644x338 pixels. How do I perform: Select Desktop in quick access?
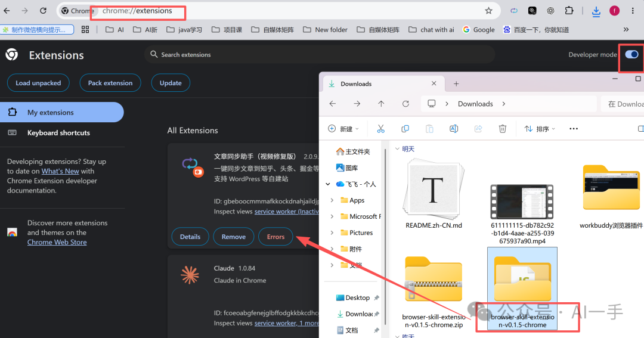[354, 297]
